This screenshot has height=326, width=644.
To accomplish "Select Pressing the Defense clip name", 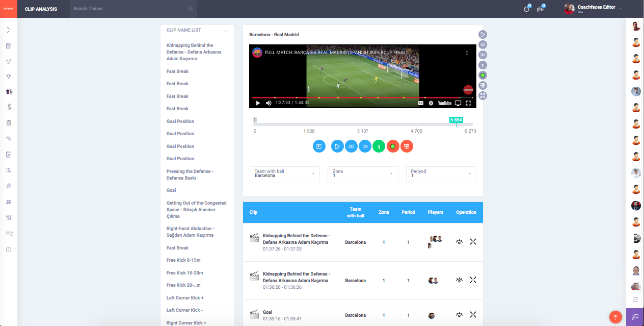I will (190, 174).
